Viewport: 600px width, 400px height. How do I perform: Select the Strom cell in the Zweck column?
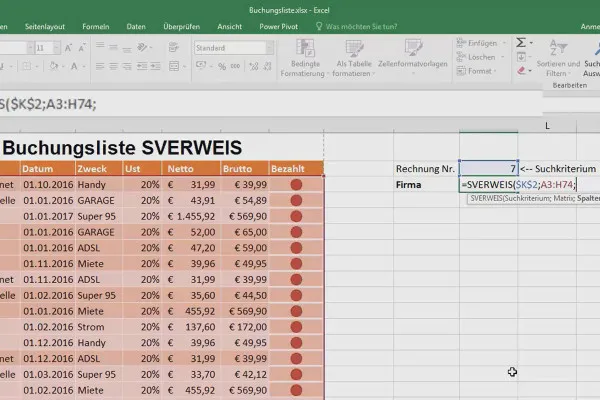coord(99,327)
